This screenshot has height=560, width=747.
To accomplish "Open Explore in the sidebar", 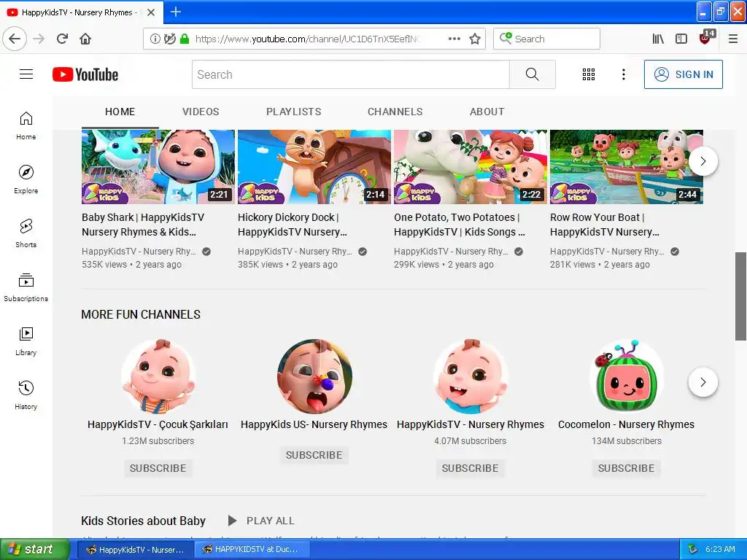I will tap(26, 179).
